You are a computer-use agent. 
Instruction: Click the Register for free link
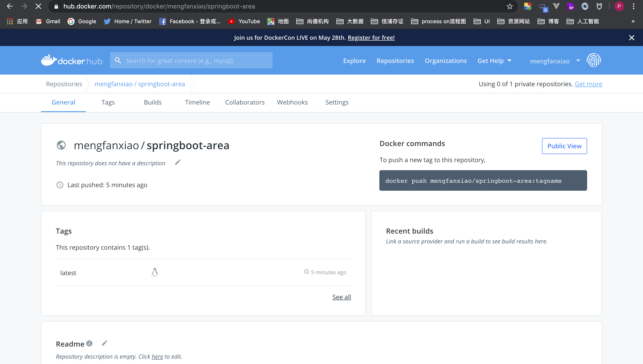pyautogui.click(x=371, y=38)
